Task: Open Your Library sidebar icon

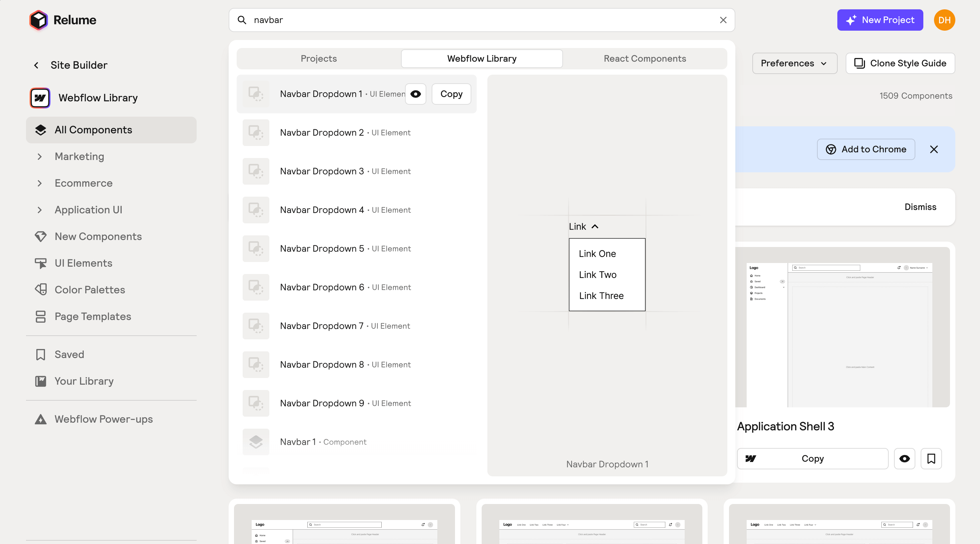Action: tap(40, 381)
